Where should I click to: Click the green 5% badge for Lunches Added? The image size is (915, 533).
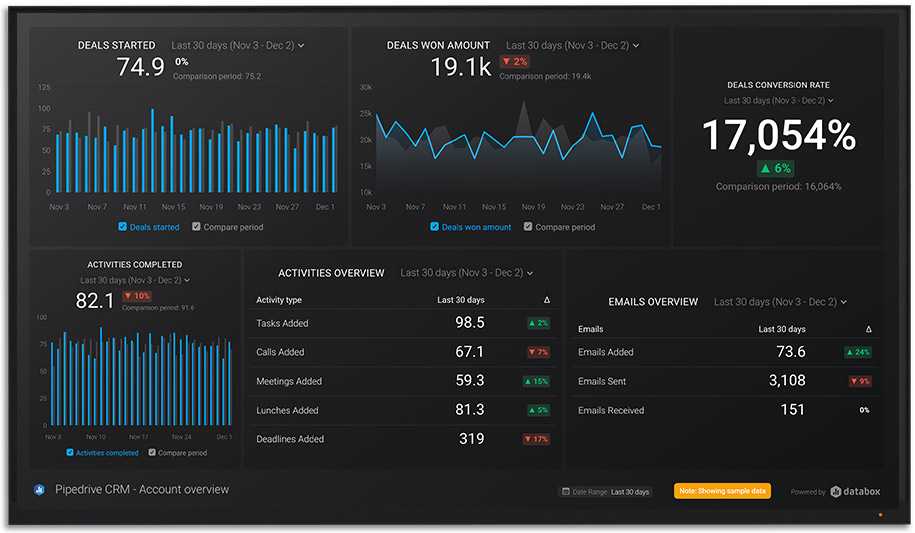click(538, 410)
